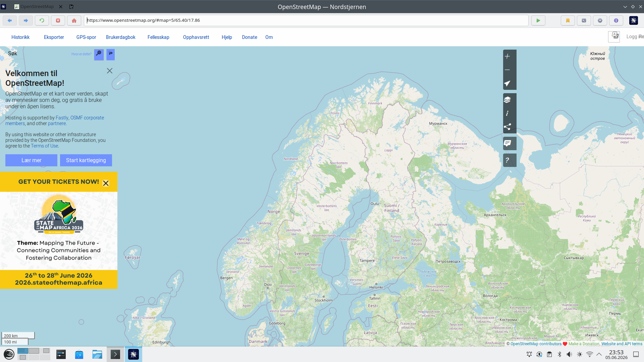Image resolution: width=644 pixels, height=362 pixels.
Task: Open the notifications bell tray icon
Action: pos(529,354)
